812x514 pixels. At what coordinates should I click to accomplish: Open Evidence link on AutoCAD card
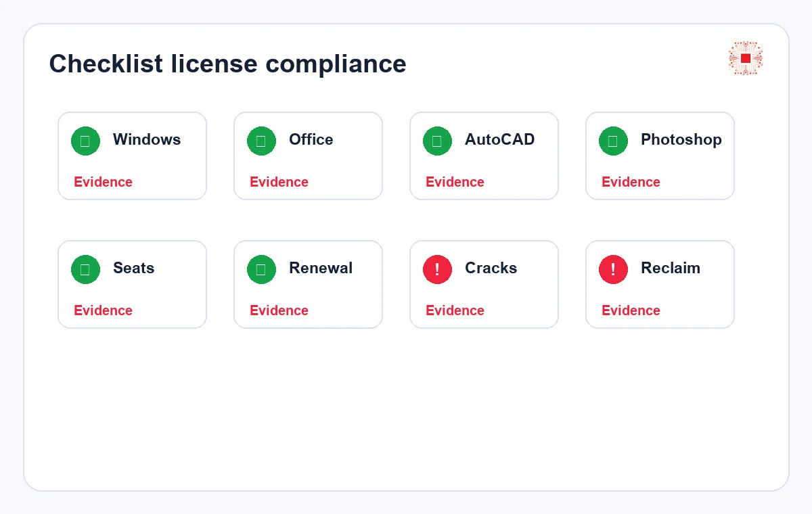click(x=455, y=182)
